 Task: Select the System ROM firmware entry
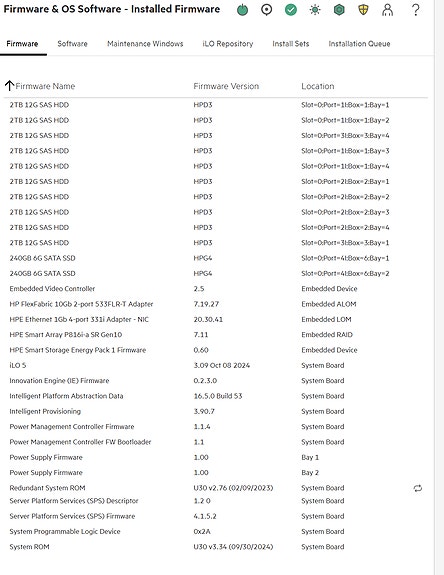pyautogui.click(x=216, y=547)
